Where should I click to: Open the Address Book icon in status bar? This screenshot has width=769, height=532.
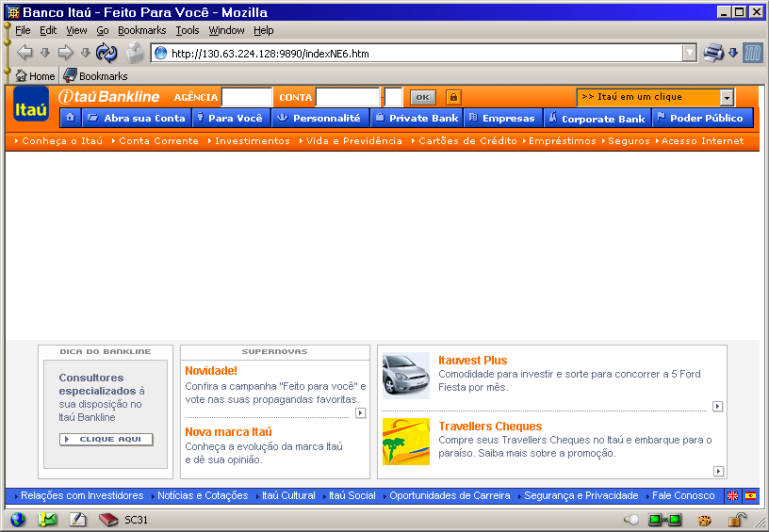(x=107, y=520)
